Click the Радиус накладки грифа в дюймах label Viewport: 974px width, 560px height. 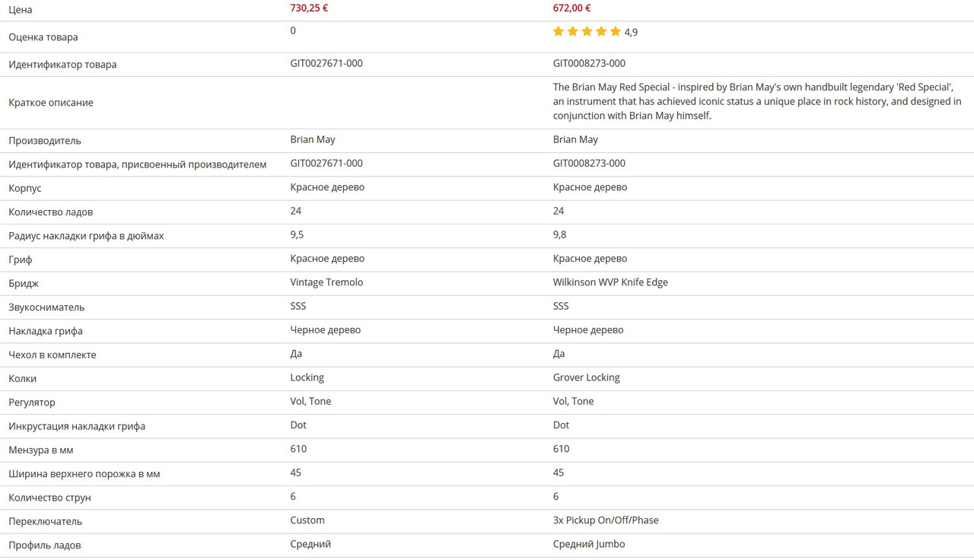click(86, 236)
